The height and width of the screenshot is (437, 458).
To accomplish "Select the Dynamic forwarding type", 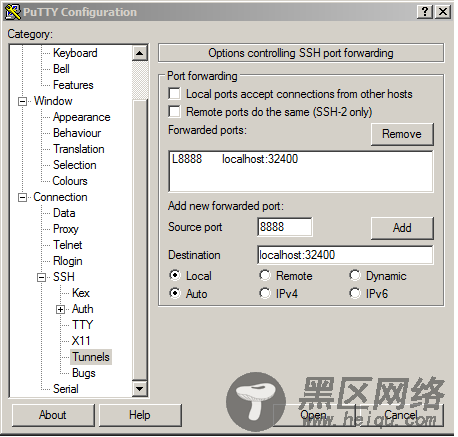I will pyautogui.click(x=355, y=275).
